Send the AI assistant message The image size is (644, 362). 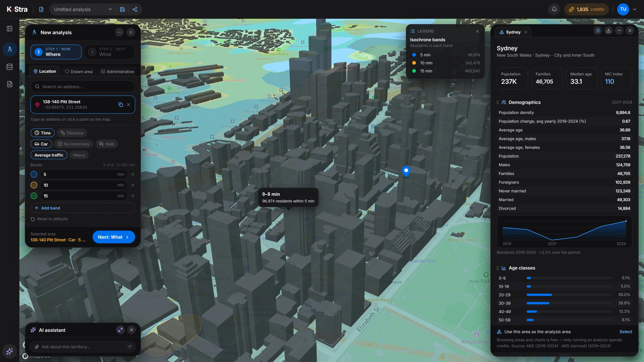[x=129, y=347]
